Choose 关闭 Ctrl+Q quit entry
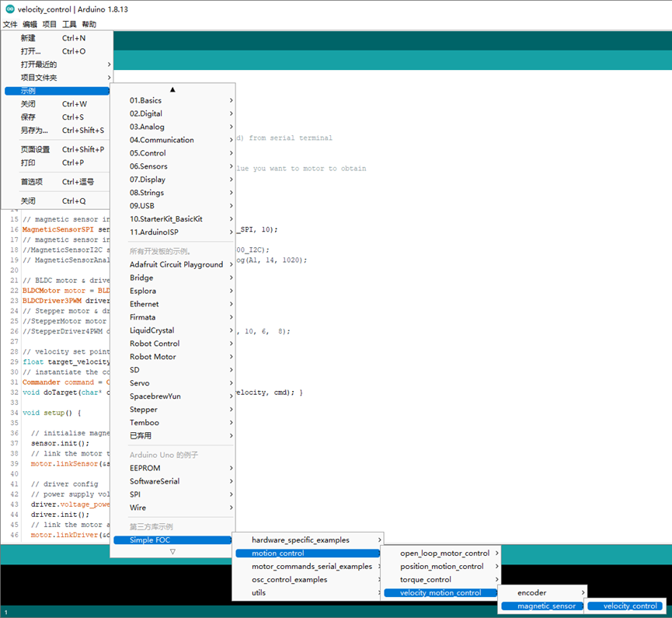The height and width of the screenshot is (618, 672). click(x=57, y=201)
